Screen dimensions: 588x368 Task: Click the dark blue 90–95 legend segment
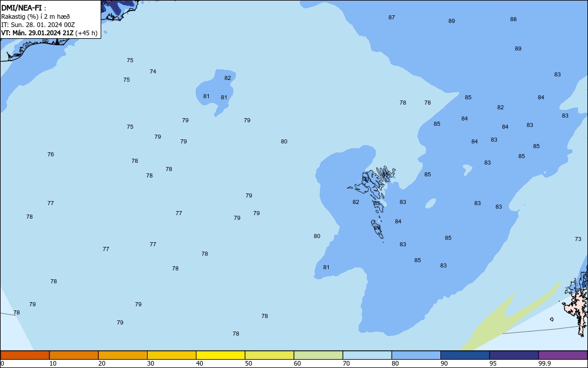coord(465,355)
